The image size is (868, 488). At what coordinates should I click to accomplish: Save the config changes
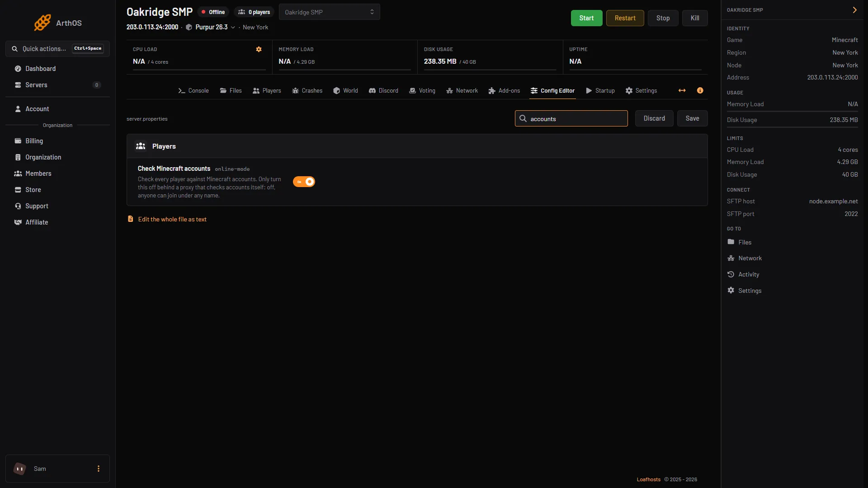[x=692, y=118]
